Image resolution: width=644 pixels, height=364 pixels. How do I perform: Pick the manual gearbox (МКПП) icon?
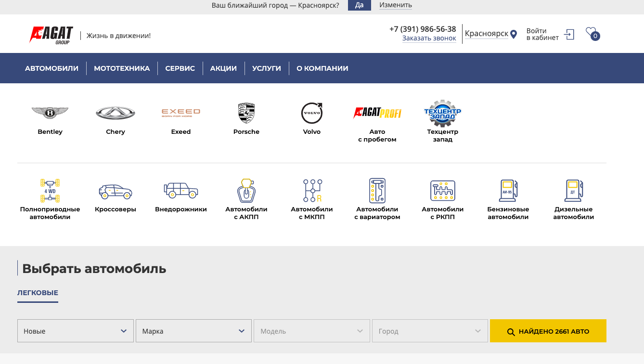coord(312,191)
